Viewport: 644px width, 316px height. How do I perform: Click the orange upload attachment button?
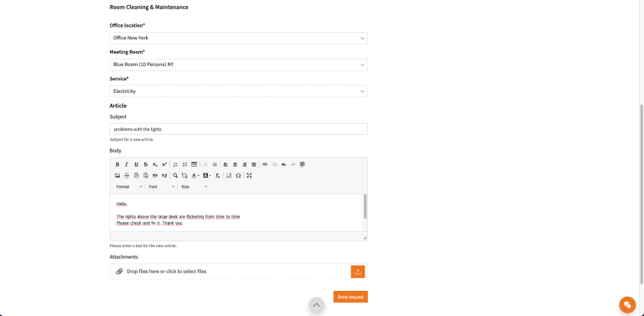tap(358, 272)
